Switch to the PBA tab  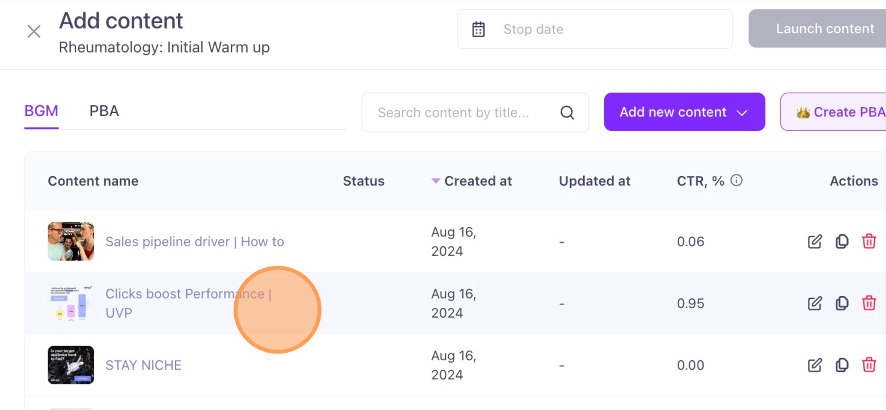[104, 111]
